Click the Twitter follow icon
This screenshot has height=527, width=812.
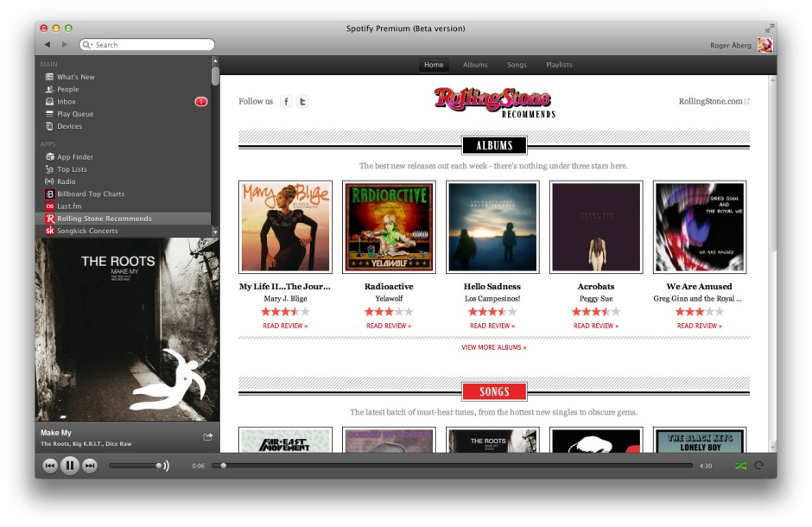pos(302,102)
